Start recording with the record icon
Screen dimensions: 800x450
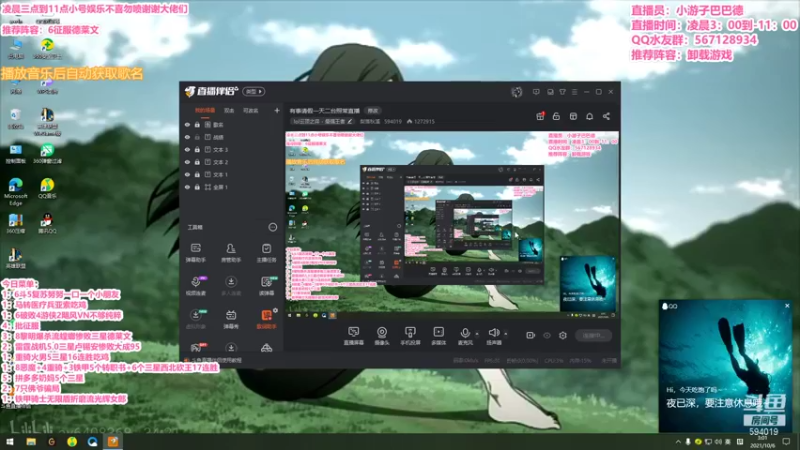[x=531, y=335]
